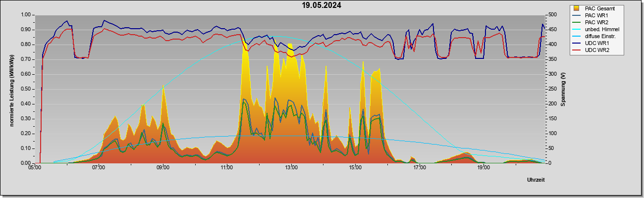The width and height of the screenshot is (644, 198).
Task: Toggle the unbed. Himmel legend label
Action: (x=602, y=30)
